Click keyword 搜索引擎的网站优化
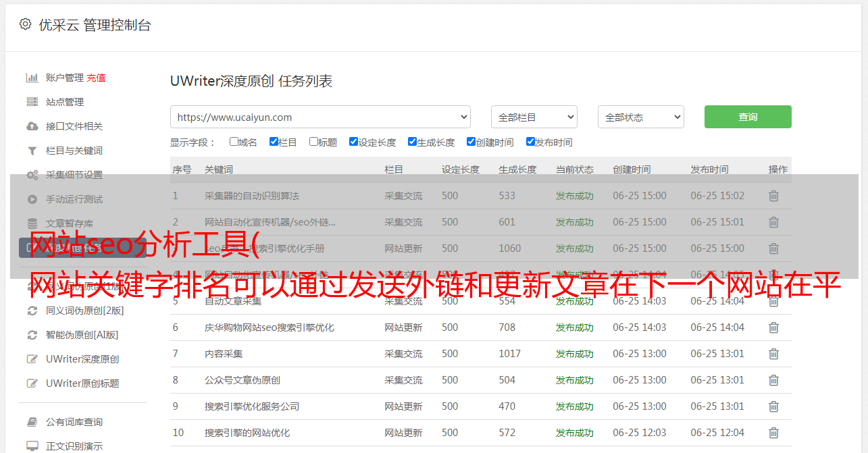 (247, 433)
